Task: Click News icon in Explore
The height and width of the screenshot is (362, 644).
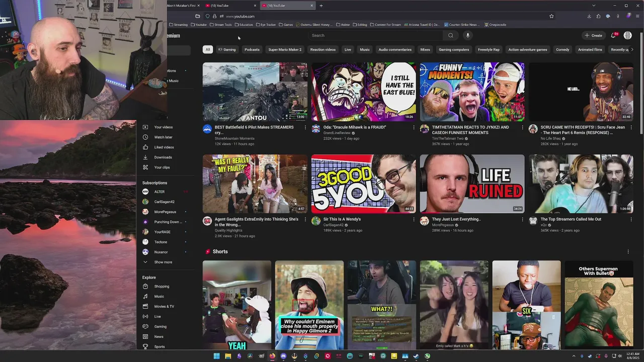Action: [x=145, y=337]
